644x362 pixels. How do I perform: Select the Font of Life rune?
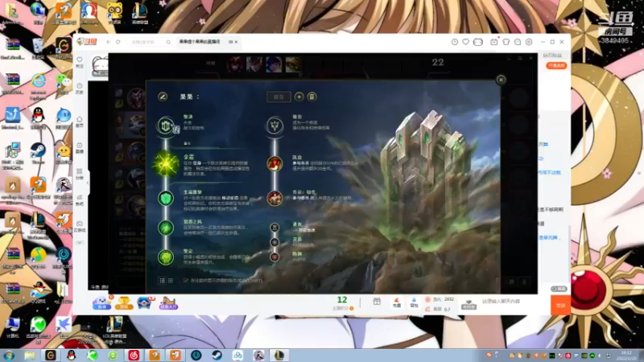[166, 199]
